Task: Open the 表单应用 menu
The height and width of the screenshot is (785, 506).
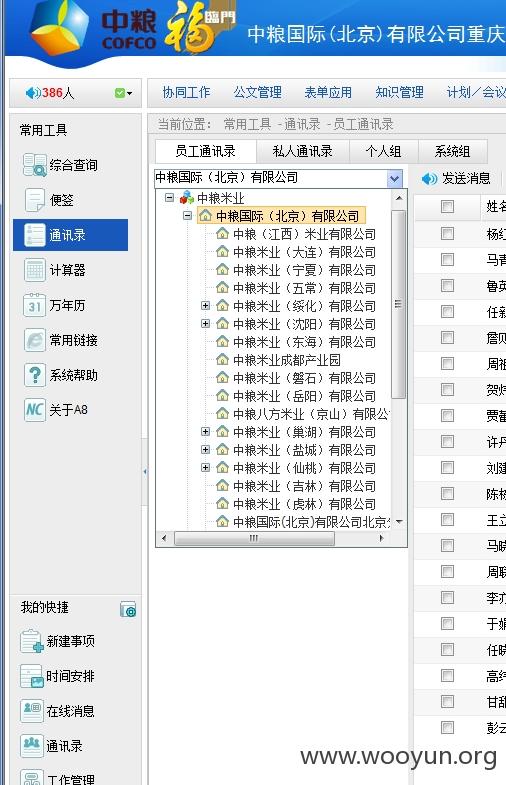Action: pyautogui.click(x=328, y=93)
